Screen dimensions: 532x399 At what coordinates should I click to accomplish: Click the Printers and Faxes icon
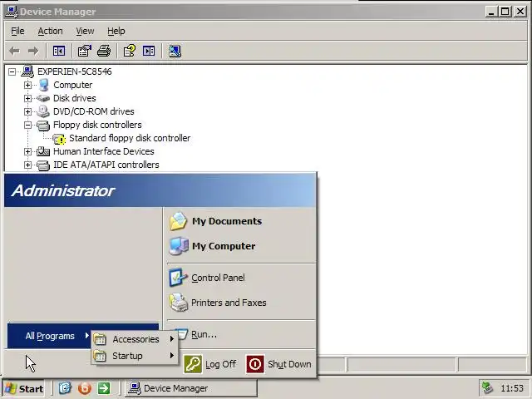(179, 303)
